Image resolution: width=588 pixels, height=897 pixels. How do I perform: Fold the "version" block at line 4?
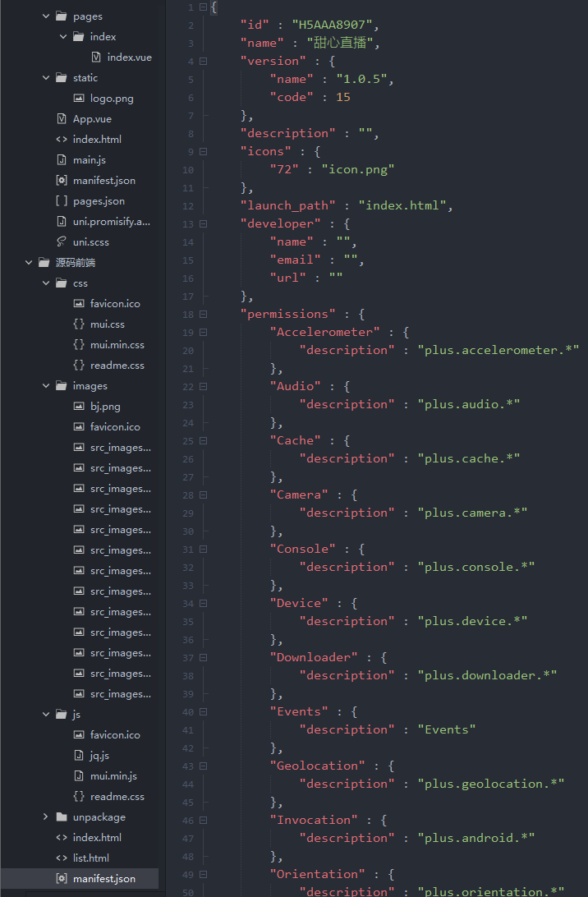click(x=203, y=61)
